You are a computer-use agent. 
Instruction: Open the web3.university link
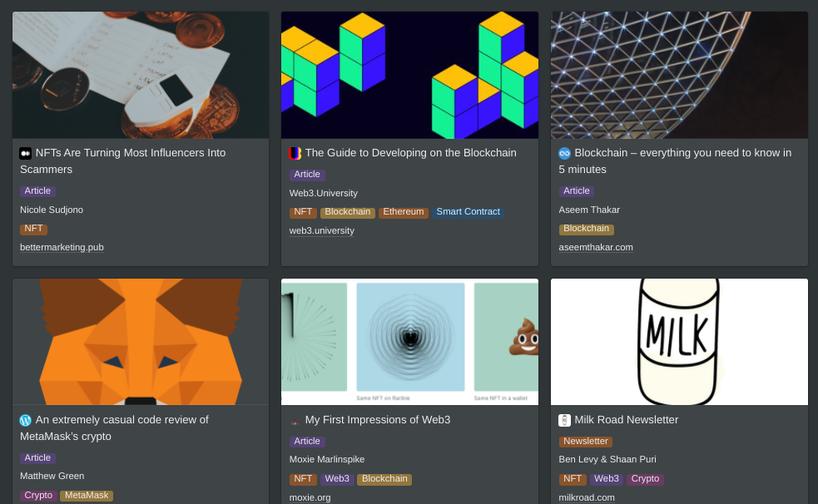click(x=322, y=231)
